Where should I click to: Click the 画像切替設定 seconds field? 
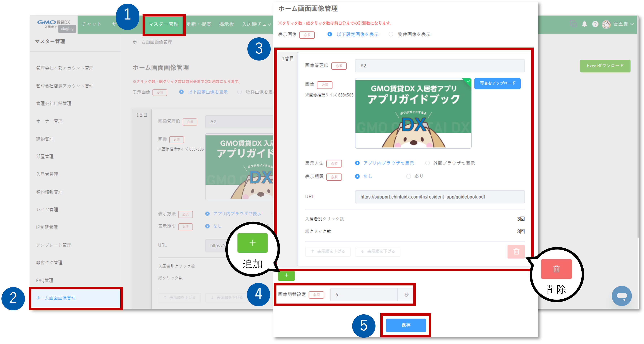[x=364, y=295]
